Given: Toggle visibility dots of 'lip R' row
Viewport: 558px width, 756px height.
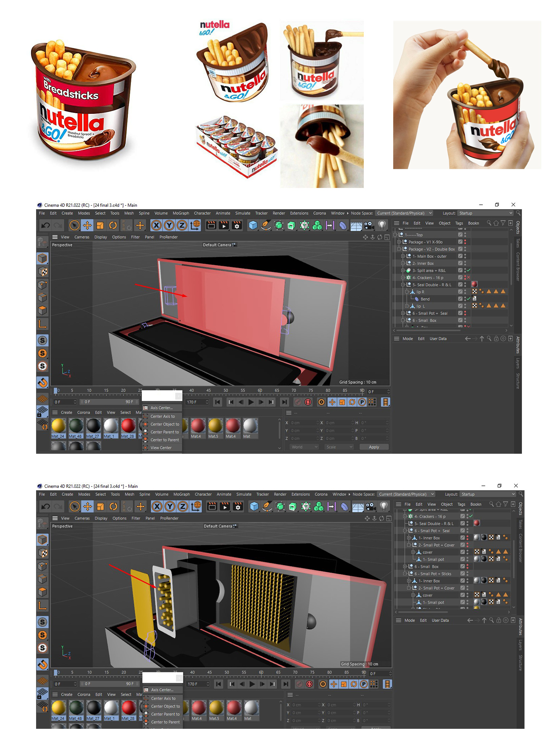Looking at the screenshot, I should pos(465,292).
